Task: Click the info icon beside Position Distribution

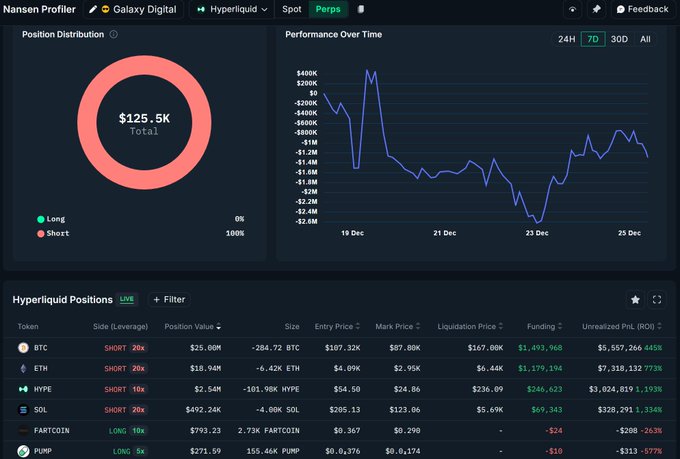Action: [x=113, y=34]
